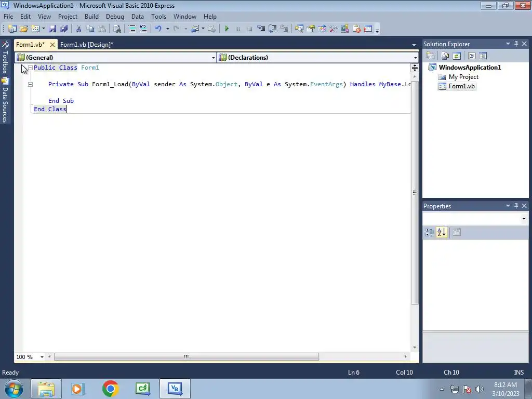Image resolution: width=532 pixels, height=399 pixels.
Task: Toggle Show All Files in Solution Explorer
Action: click(445, 56)
